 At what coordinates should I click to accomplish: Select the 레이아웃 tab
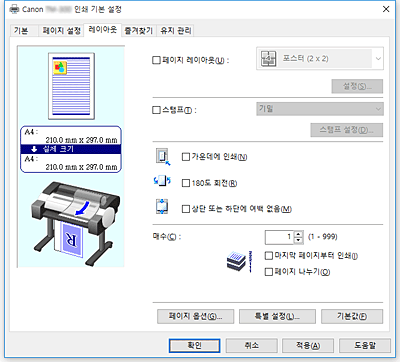(103, 30)
